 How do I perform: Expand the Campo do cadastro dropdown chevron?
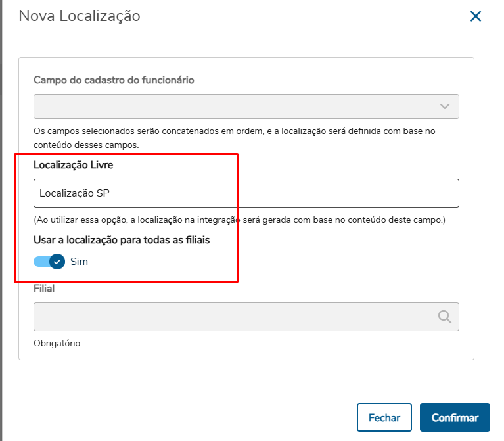tap(445, 106)
